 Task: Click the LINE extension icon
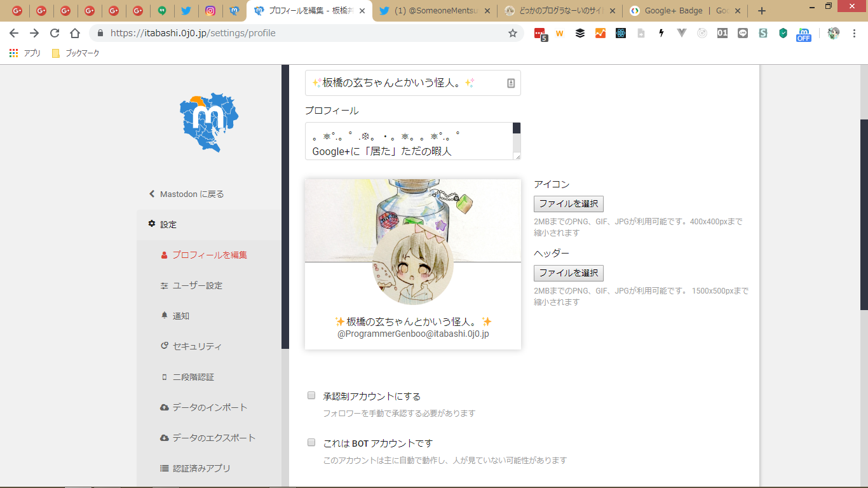(x=742, y=33)
